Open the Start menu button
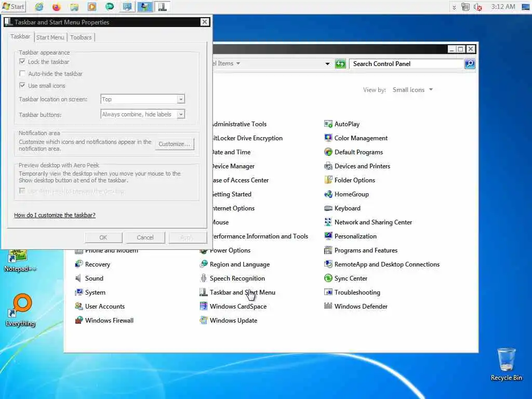 click(13, 6)
